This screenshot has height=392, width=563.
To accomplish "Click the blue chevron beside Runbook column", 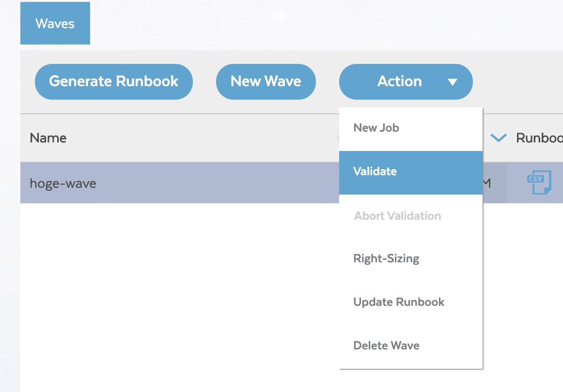I will pyautogui.click(x=499, y=138).
